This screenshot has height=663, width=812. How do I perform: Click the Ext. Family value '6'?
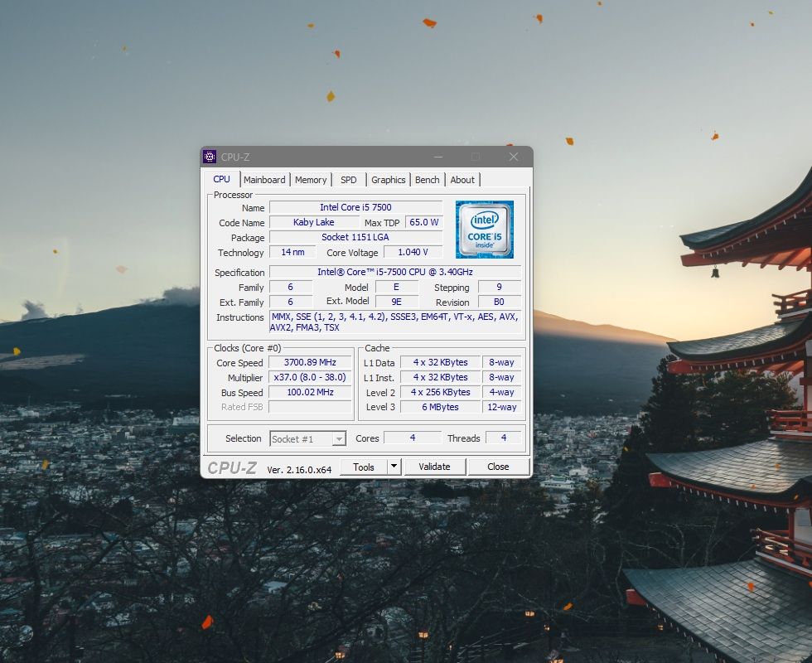click(x=291, y=302)
